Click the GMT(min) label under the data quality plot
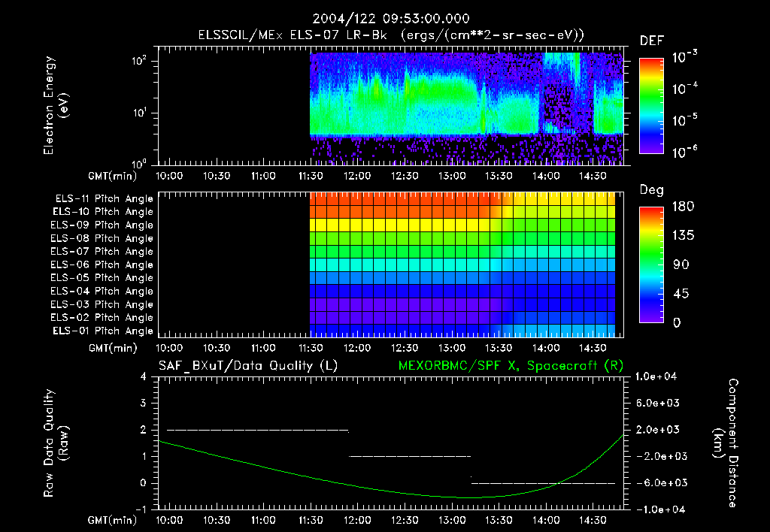 tap(113, 520)
